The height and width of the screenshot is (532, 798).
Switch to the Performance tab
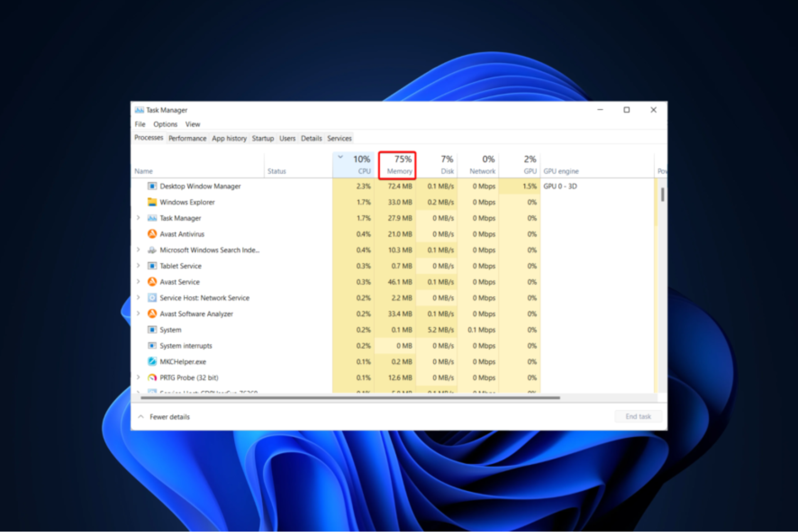point(187,138)
